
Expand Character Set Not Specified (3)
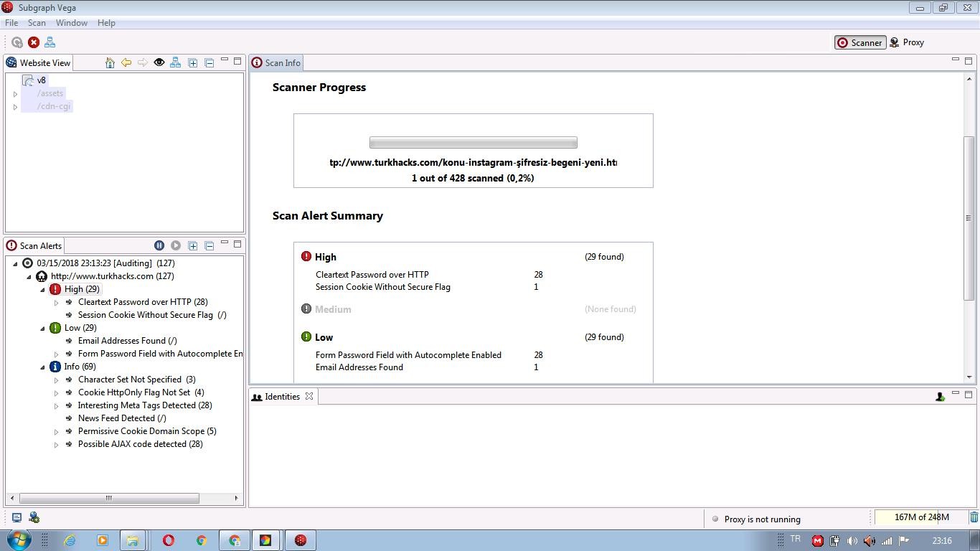click(56, 380)
